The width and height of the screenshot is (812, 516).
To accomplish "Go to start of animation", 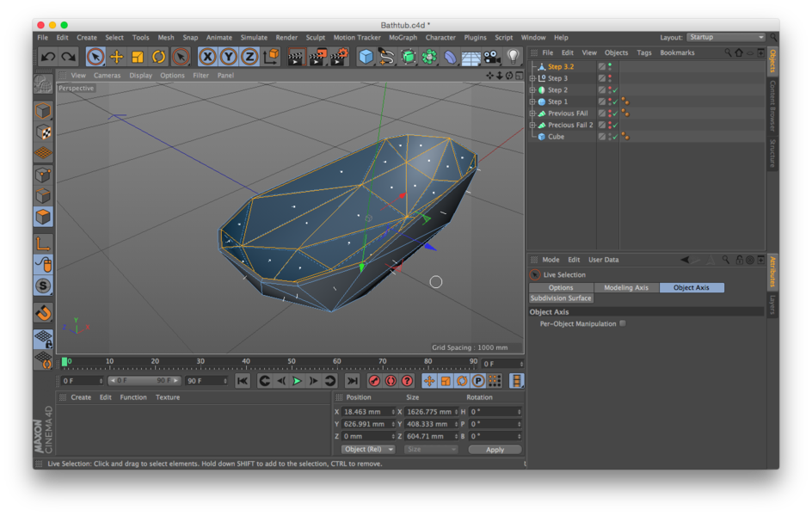I will pyautogui.click(x=242, y=381).
